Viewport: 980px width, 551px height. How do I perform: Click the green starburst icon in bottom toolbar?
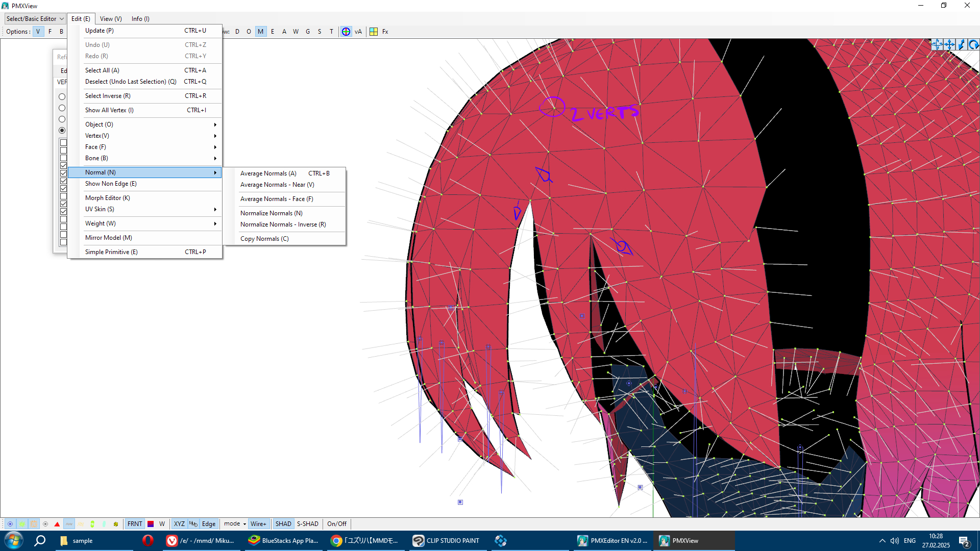pos(22,524)
